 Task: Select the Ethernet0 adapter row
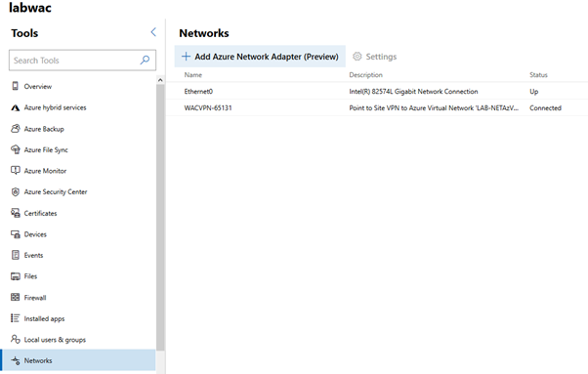pyautogui.click(x=377, y=91)
